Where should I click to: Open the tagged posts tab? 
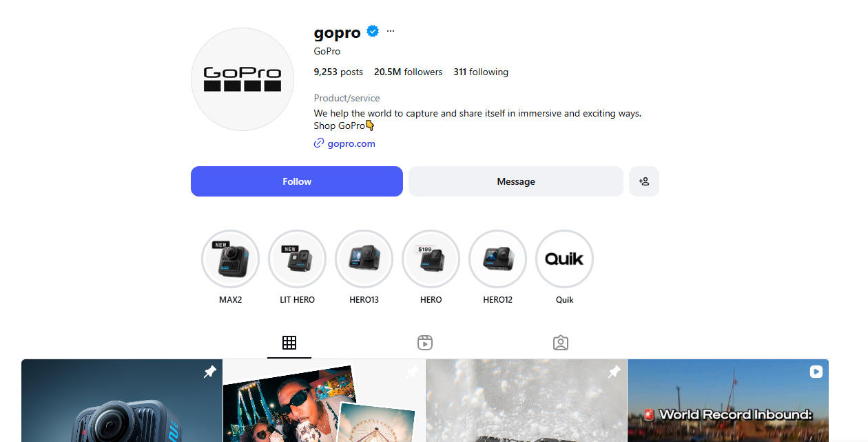[x=561, y=343]
